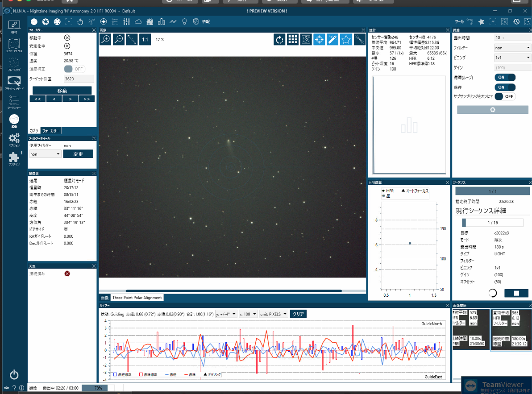
Task: Click the telescope icon in top toolbar
Action: 91,22
